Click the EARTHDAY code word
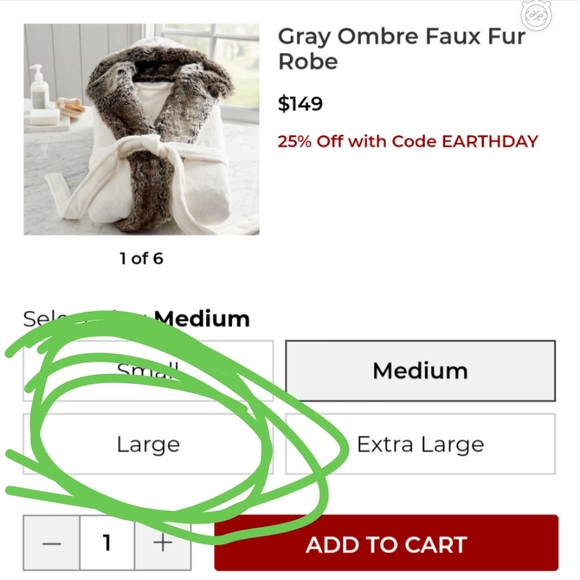The width and height of the screenshot is (580, 580). point(490,141)
